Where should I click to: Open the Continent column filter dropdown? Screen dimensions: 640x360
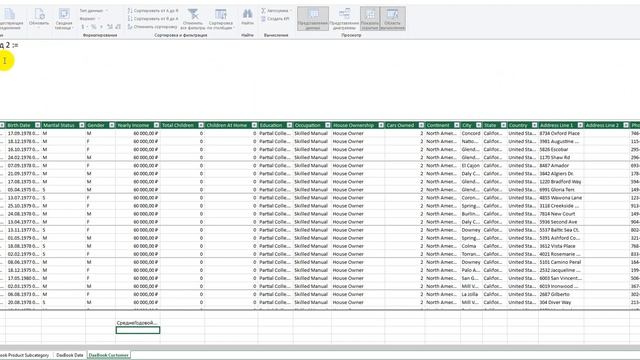coord(456,125)
